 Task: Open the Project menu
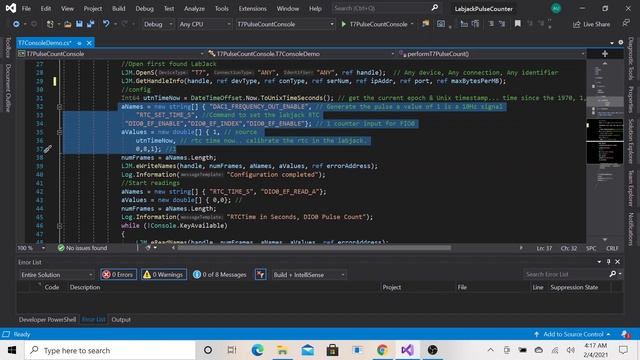[93, 9]
